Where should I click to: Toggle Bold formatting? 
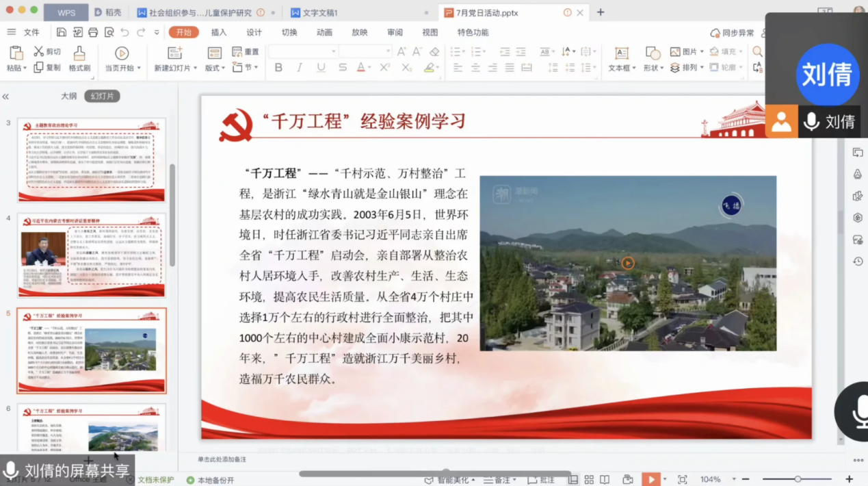278,68
